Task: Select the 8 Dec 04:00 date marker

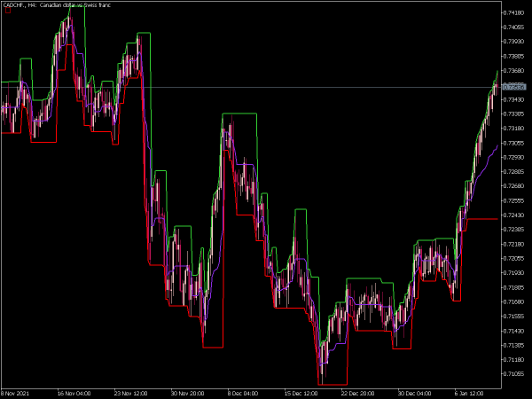Action: tap(243, 394)
